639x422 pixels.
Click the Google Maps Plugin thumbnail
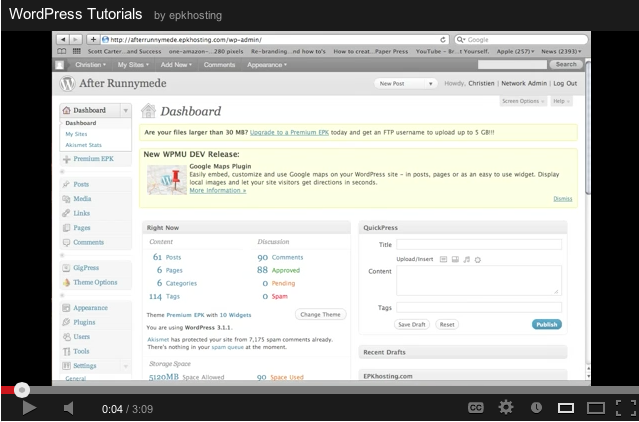coord(167,180)
